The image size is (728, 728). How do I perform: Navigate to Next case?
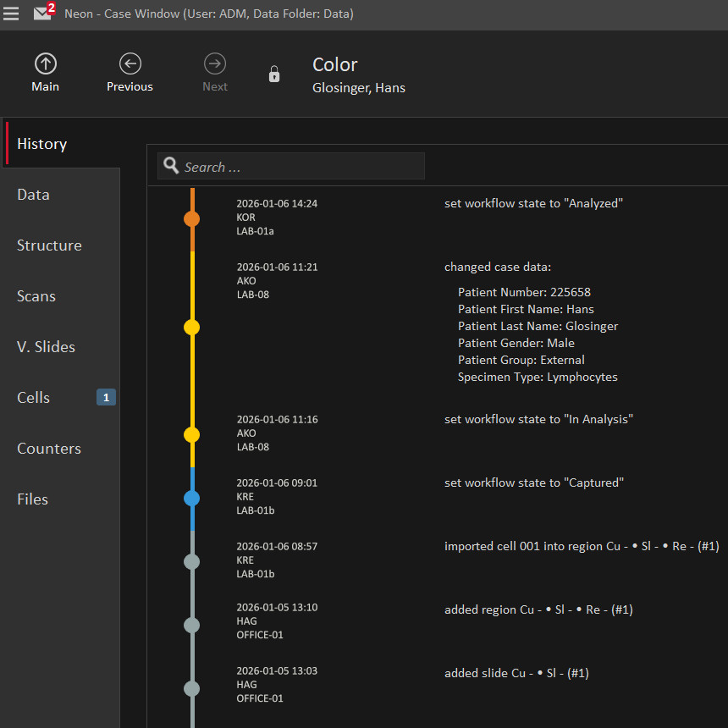215,73
